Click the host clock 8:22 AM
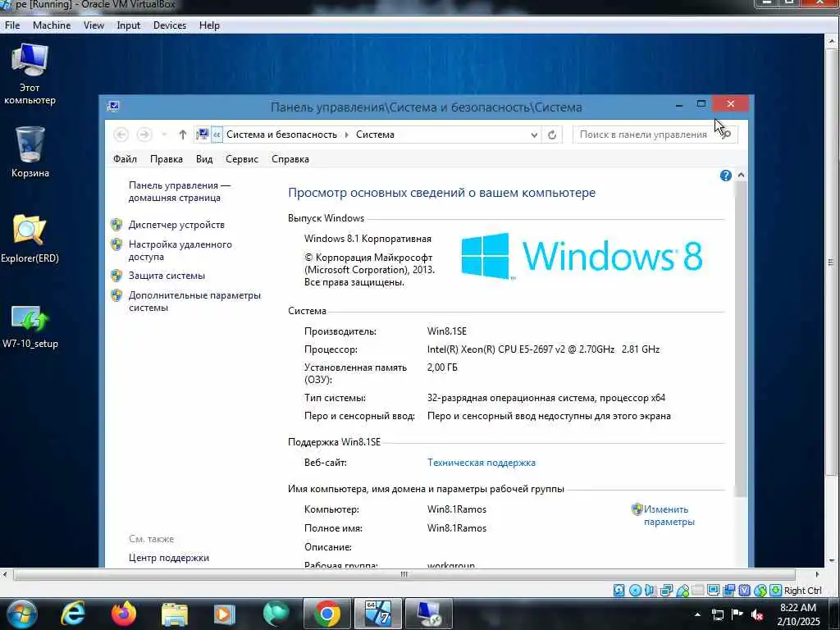The width and height of the screenshot is (840, 630). click(797, 608)
